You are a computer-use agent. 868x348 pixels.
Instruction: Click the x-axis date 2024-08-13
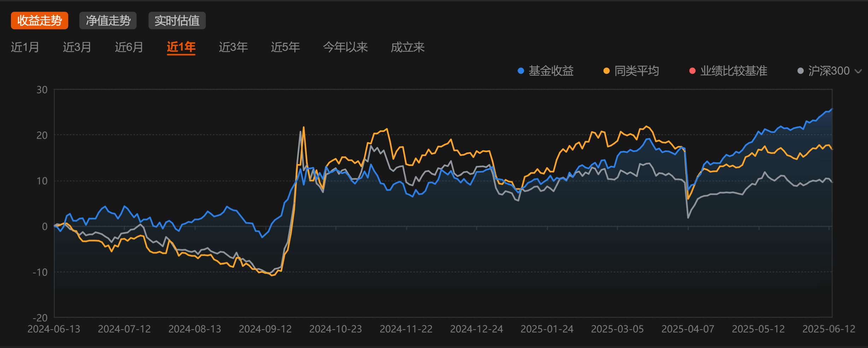pyautogui.click(x=195, y=329)
